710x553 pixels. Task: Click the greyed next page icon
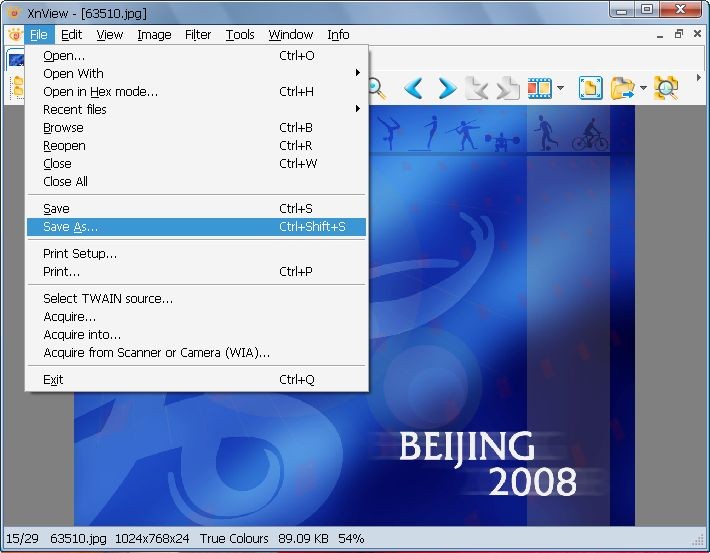coord(508,88)
